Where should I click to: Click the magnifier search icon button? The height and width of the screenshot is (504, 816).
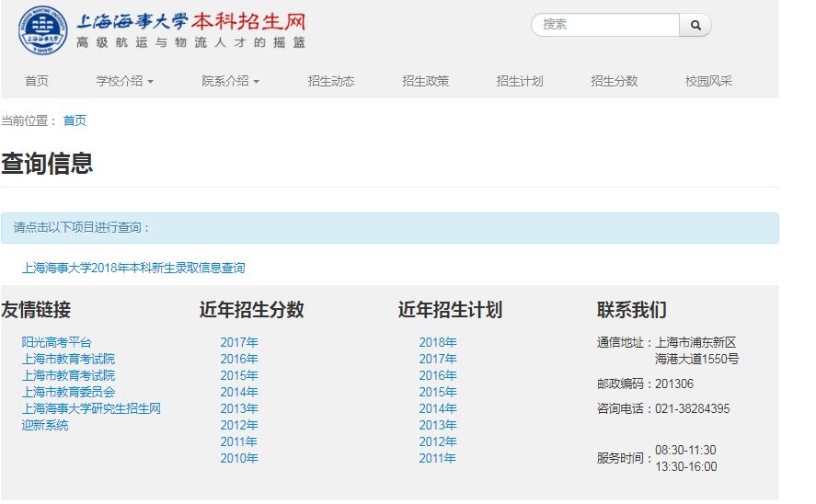tap(695, 25)
